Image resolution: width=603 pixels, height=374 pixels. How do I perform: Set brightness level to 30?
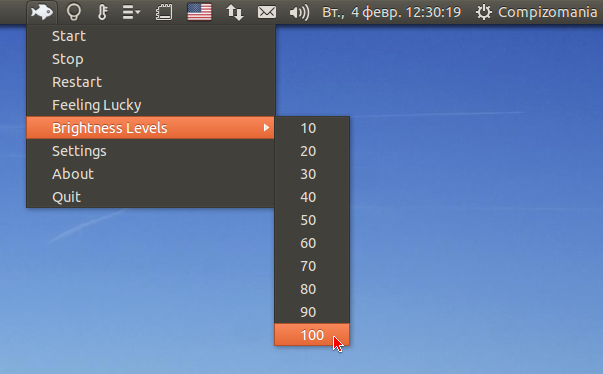pyautogui.click(x=312, y=174)
